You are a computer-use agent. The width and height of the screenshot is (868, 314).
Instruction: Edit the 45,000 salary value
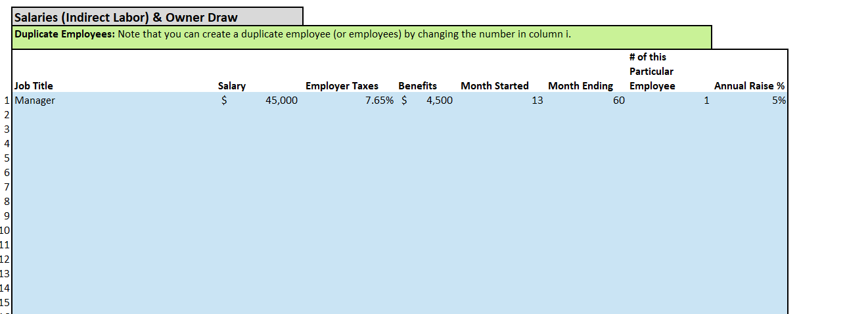pyautogui.click(x=281, y=101)
